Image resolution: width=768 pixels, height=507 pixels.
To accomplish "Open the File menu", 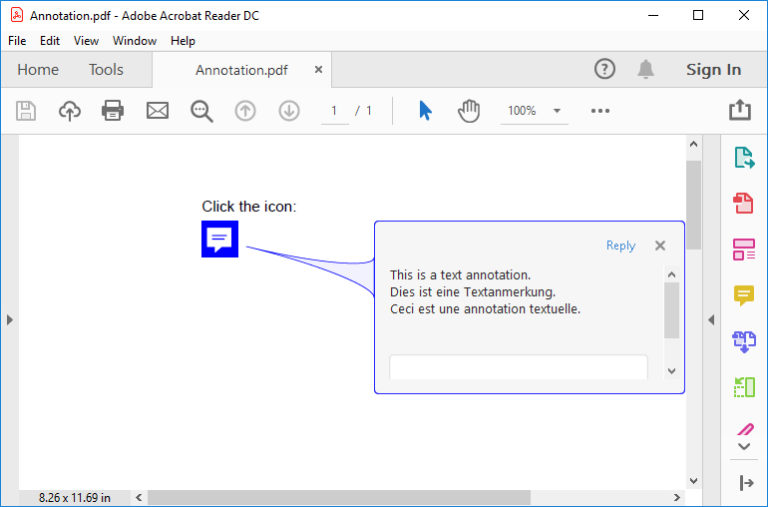I will coord(17,41).
